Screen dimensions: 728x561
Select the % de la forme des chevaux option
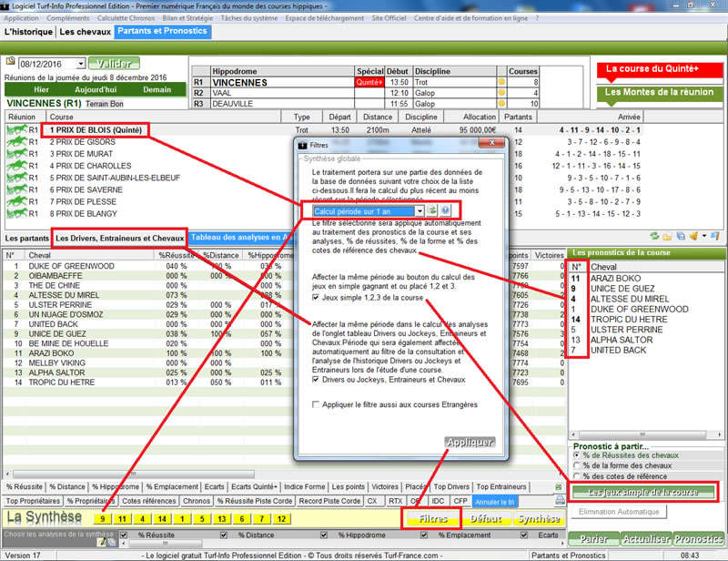coord(577,466)
